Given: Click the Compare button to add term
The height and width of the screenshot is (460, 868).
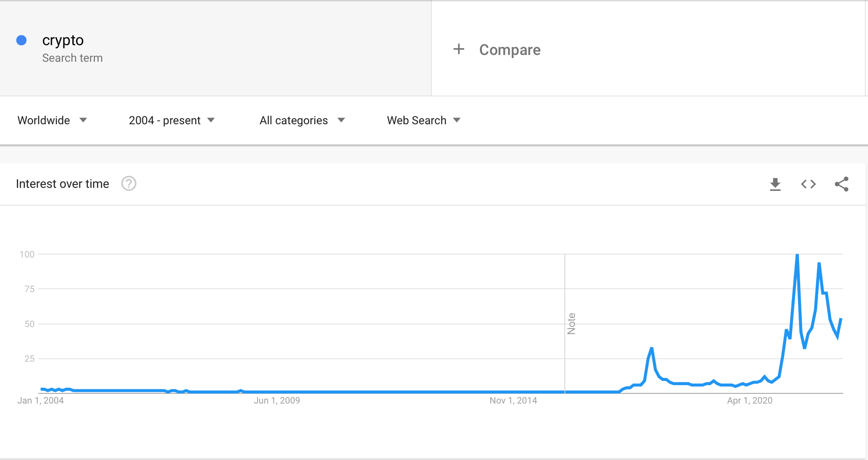Looking at the screenshot, I should 509,50.
